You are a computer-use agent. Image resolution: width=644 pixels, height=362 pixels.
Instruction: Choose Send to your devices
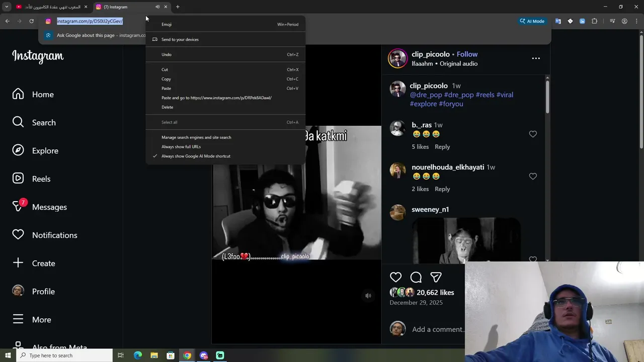coord(225,39)
